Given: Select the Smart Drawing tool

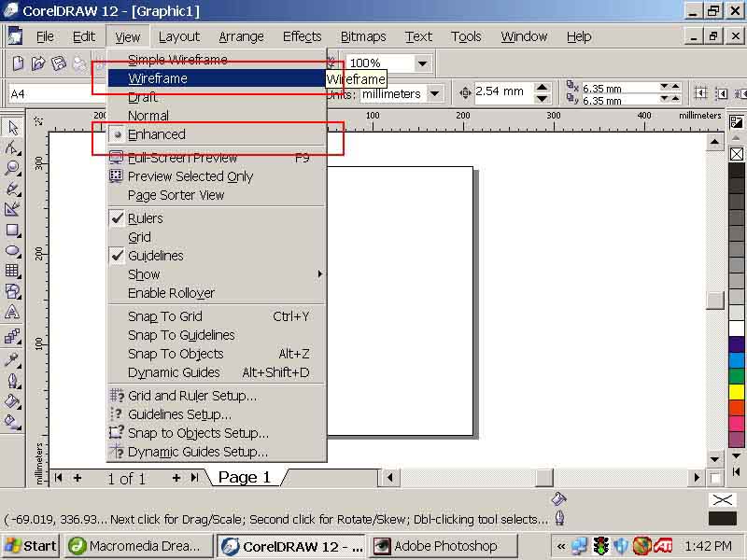Looking at the screenshot, I should click(12, 209).
